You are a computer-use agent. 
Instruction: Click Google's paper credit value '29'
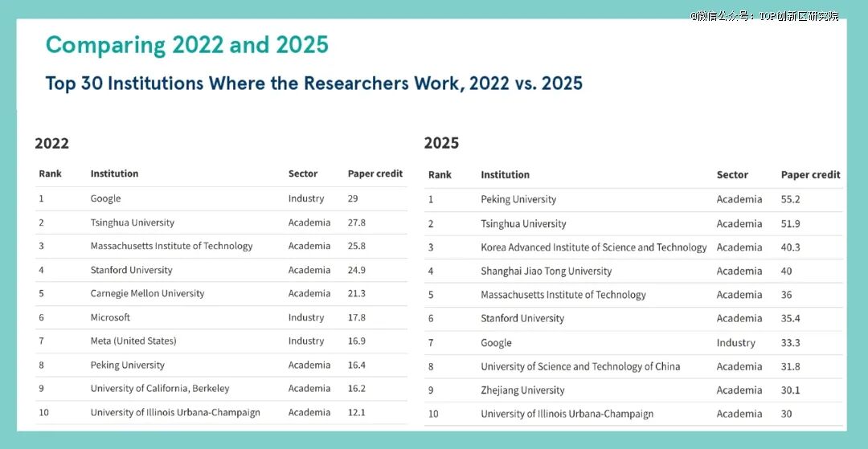tap(353, 198)
